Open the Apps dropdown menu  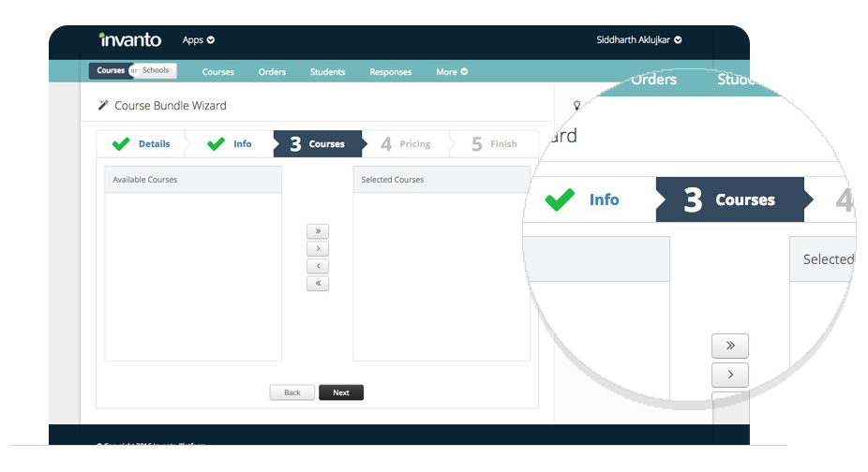199,40
